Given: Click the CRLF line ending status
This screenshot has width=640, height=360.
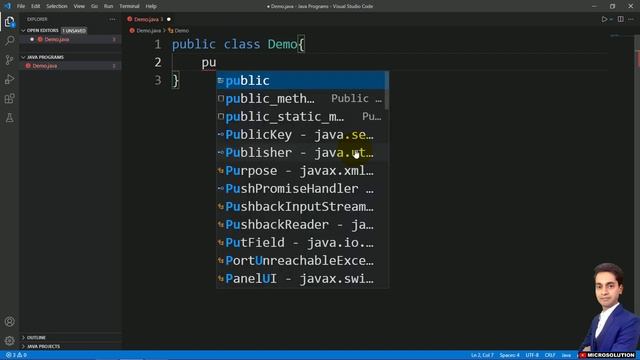Looking at the screenshot, I should click(x=550, y=355).
